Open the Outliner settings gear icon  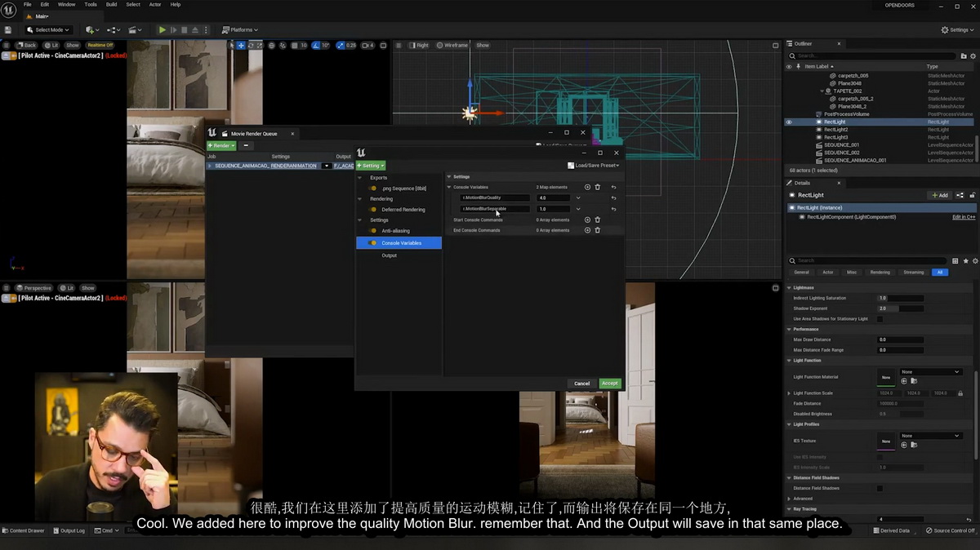[973, 55]
